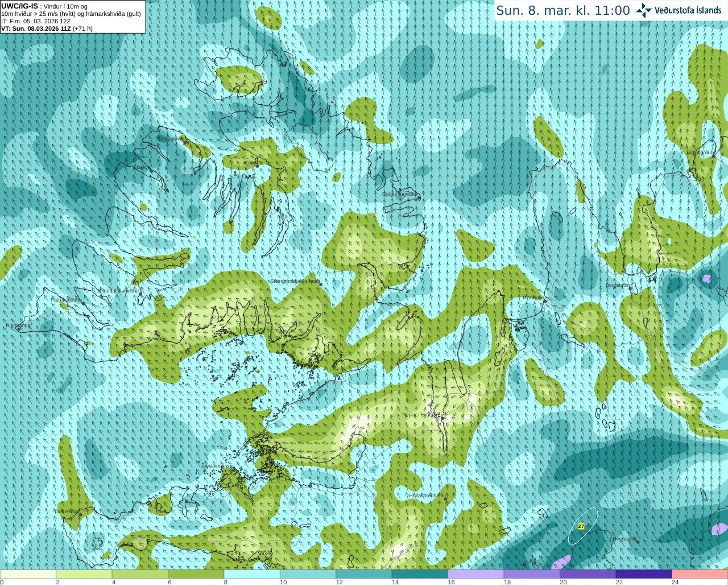Click the white gust contour oval near Hveravellir
This screenshot has height=586, width=728.
pyautogui.click(x=583, y=526)
